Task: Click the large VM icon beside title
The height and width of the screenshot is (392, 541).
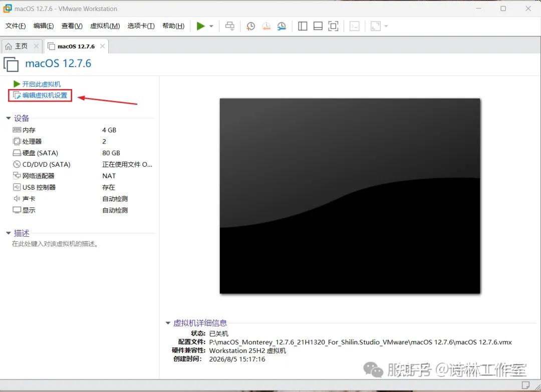Action: click(11, 64)
